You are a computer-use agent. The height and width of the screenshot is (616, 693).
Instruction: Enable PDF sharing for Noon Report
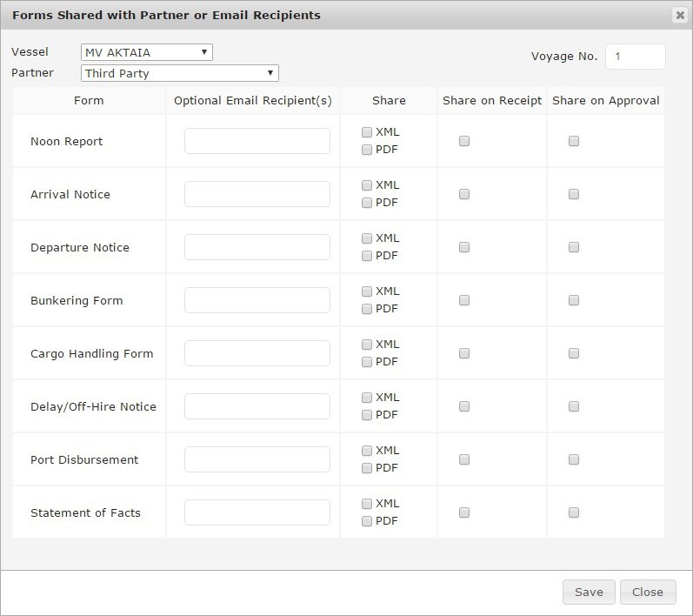[x=367, y=150]
